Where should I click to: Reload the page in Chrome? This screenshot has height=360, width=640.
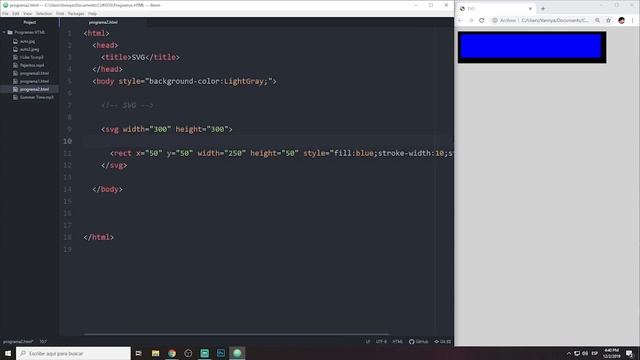pos(482,20)
